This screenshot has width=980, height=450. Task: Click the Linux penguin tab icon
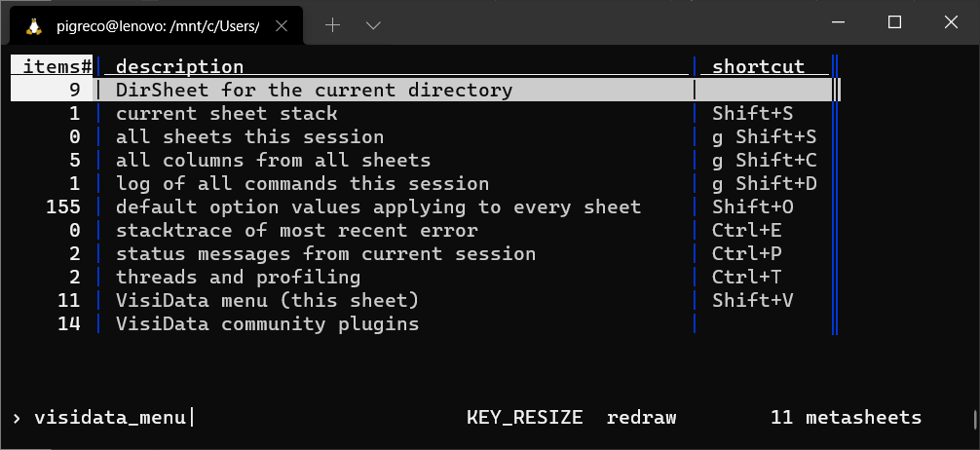click(x=34, y=26)
